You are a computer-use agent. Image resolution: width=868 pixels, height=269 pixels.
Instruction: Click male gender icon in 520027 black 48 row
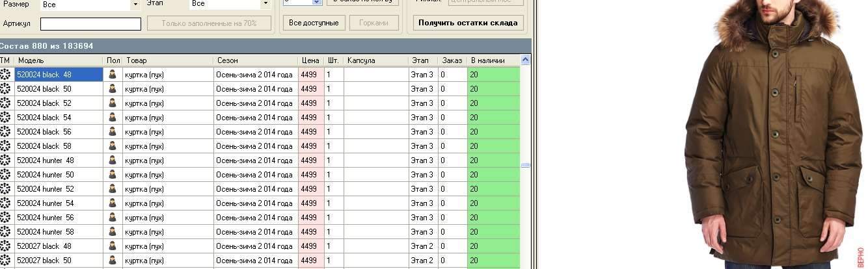(x=113, y=246)
